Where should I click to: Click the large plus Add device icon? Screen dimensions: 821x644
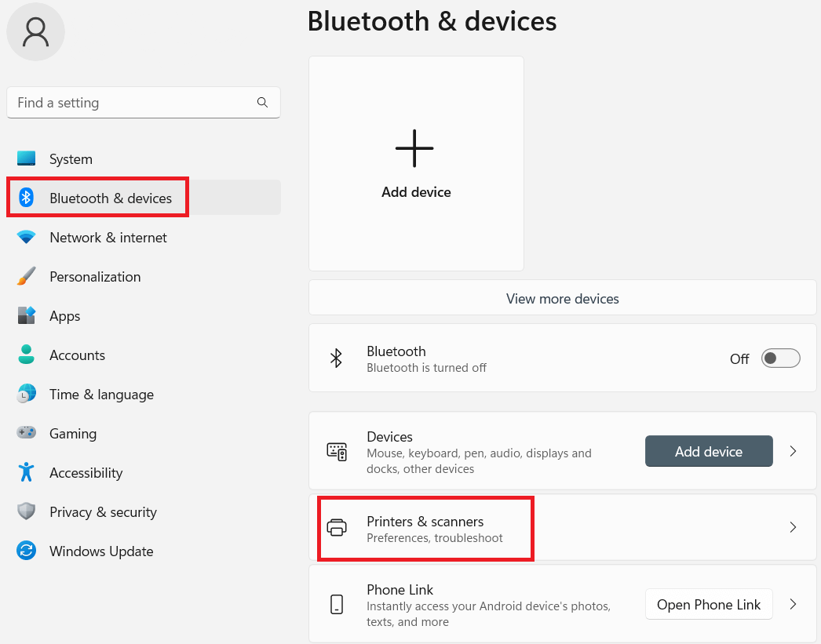(x=414, y=148)
